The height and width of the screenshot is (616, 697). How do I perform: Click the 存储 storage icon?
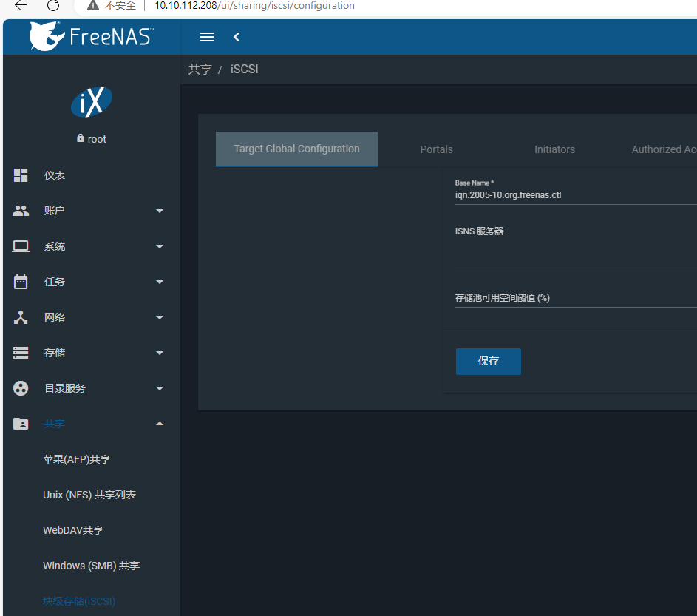pos(20,352)
